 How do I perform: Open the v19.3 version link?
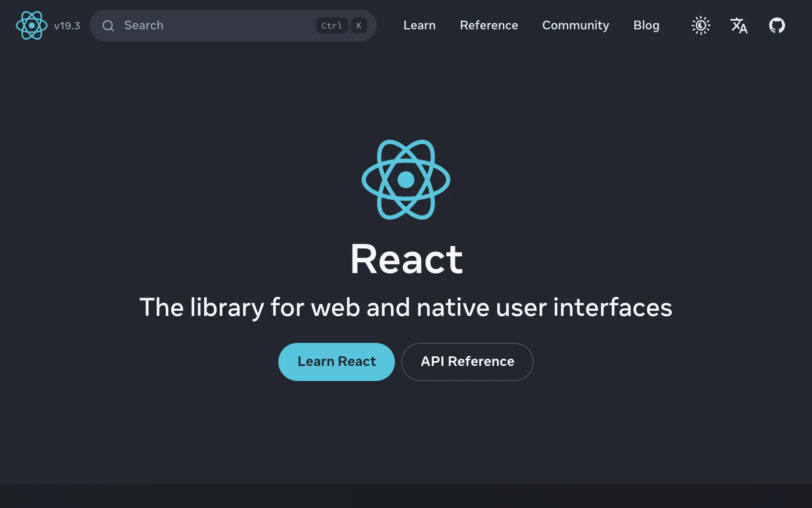pyautogui.click(x=67, y=26)
